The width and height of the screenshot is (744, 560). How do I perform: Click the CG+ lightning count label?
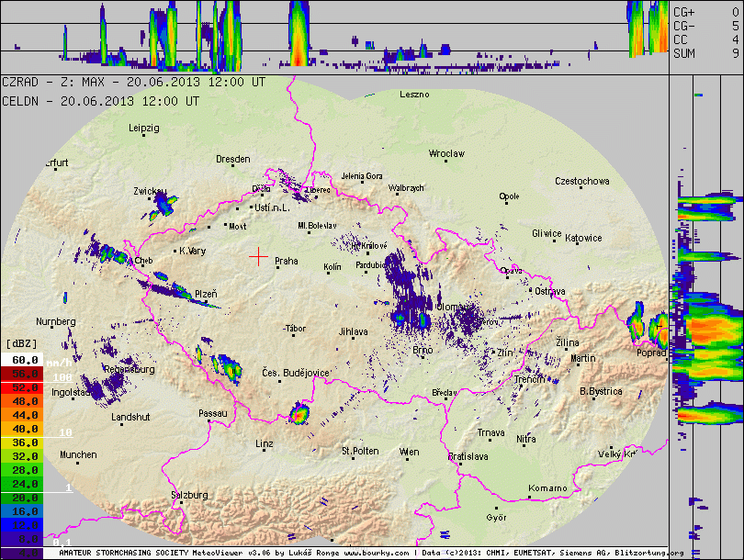click(x=685, y=11)
